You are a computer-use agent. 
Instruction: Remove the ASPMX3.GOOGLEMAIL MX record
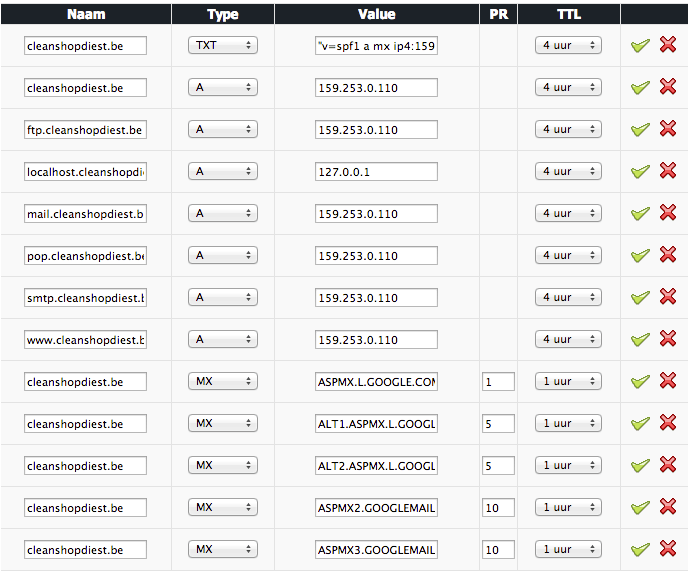(668, 549)
